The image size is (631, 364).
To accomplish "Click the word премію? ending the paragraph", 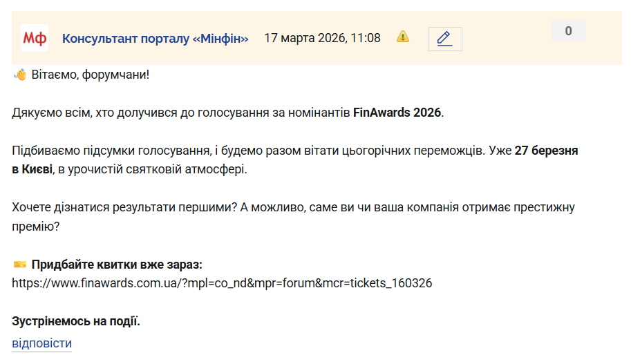I will pos(34,226).
